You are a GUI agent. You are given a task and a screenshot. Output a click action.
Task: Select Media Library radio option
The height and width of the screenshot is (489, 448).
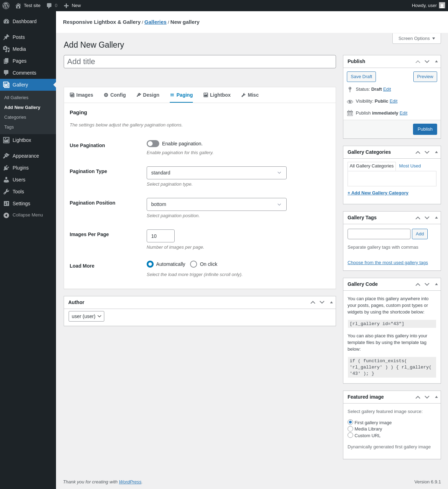coord(350,429)
